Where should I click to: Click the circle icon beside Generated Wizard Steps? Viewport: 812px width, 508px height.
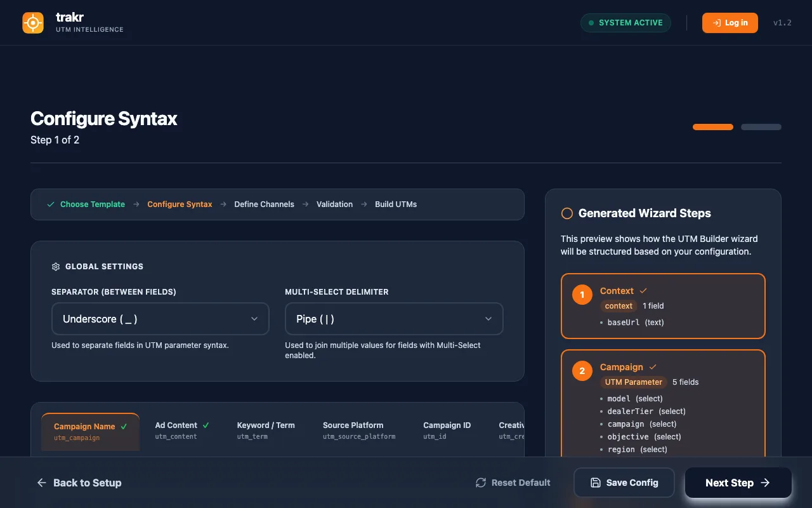(x=567, y=213)
